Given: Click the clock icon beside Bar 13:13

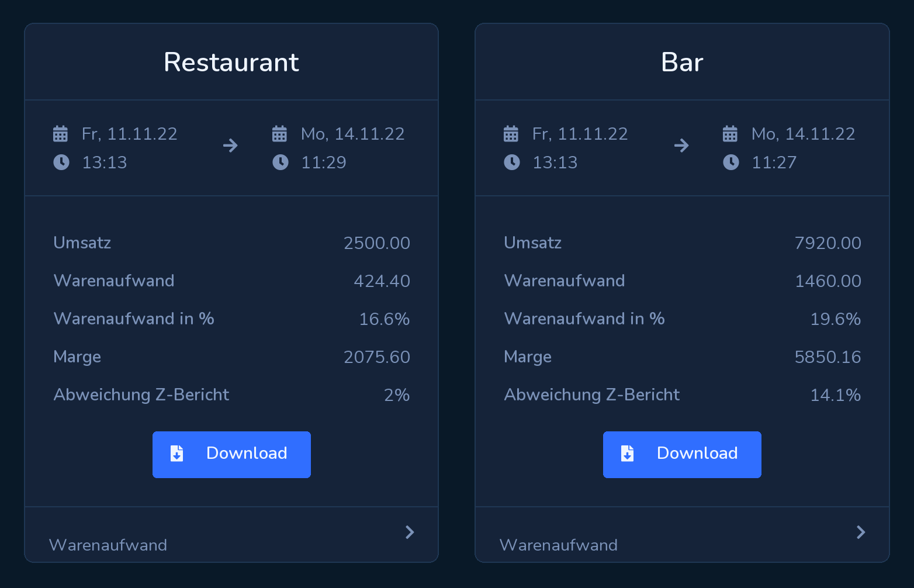Looking at the screenshot, I should (512, 162).
